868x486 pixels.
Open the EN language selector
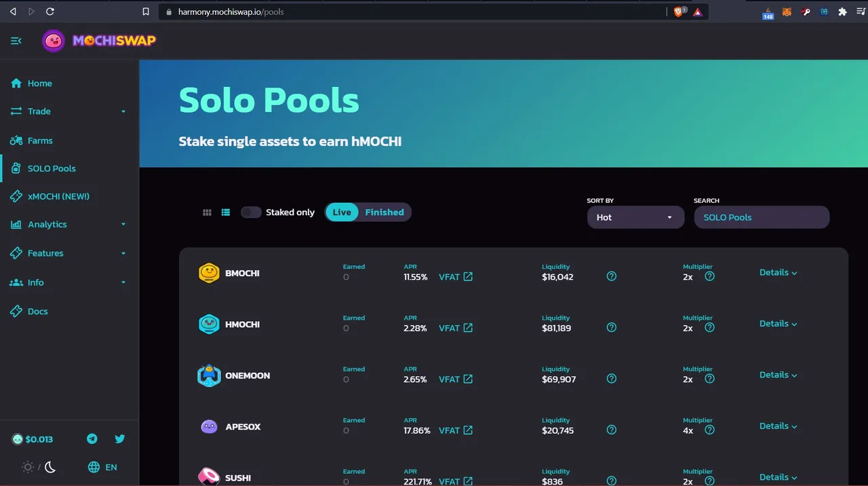point(103,467)
